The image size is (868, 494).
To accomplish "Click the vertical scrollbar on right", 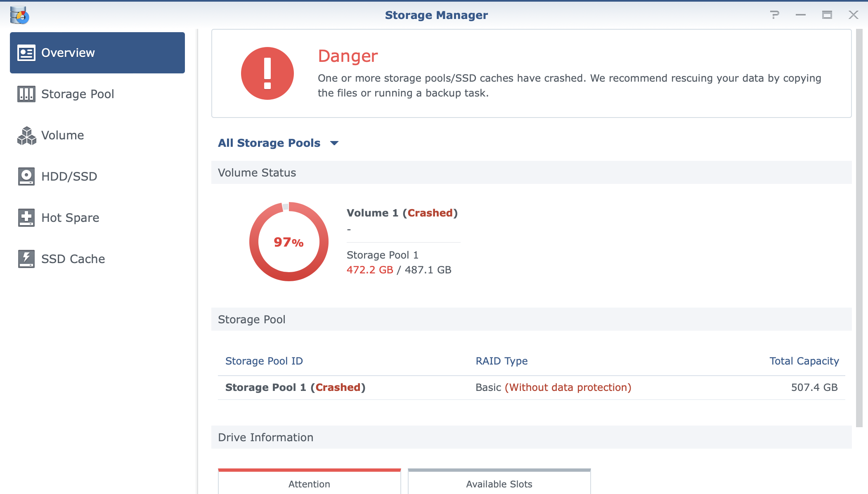I will [859, 227].
